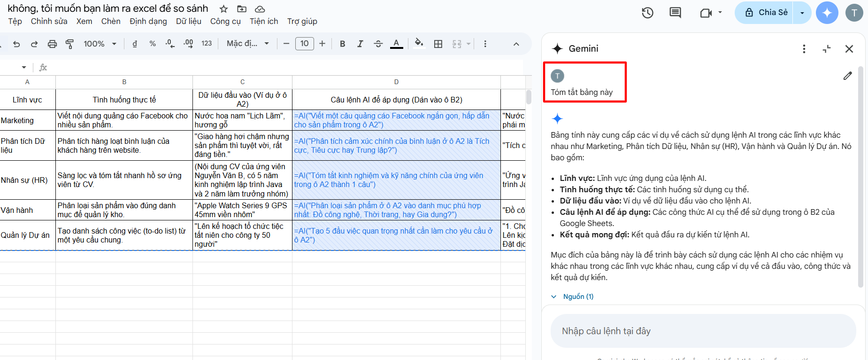Open the cell fill color picker

pyautogui.click(x=419, y=44)
